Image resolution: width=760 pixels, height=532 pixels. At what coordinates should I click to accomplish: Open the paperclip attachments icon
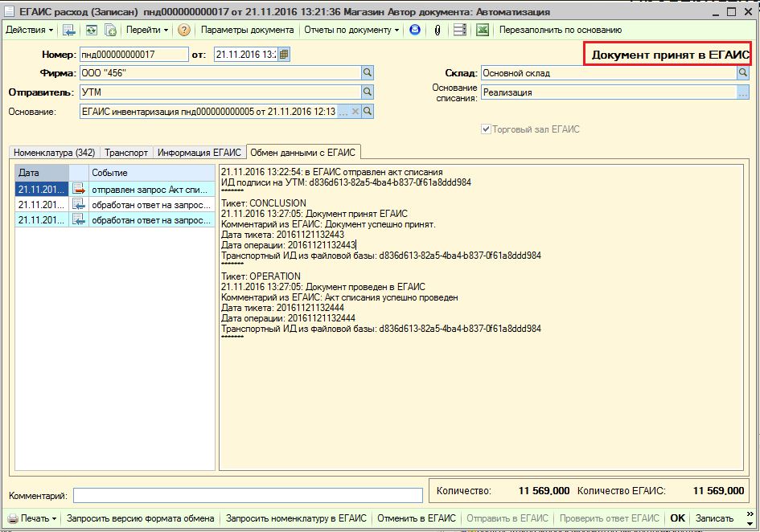(438, 30)
